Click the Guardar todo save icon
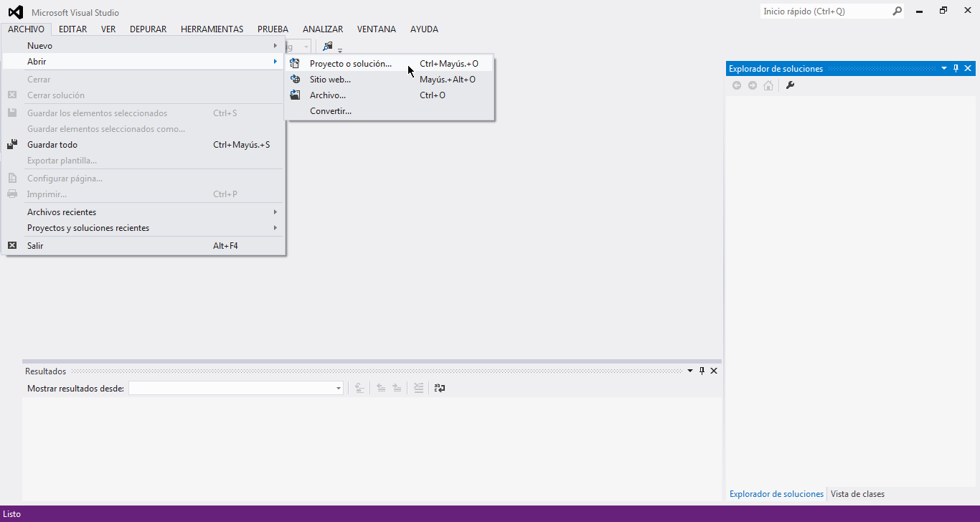Screen dimensions: 980x522 point(12,145)
